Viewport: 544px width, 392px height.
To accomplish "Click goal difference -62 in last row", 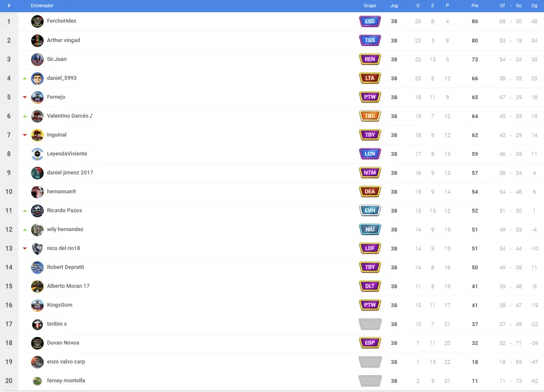I will coord(534,381).
